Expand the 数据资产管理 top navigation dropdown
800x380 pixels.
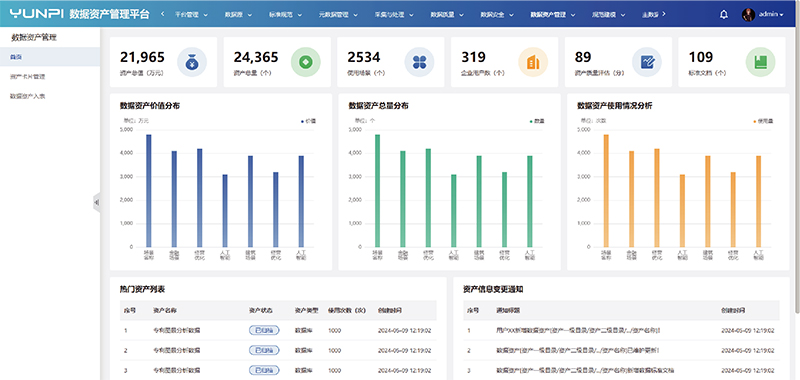[x=553, y=15]
